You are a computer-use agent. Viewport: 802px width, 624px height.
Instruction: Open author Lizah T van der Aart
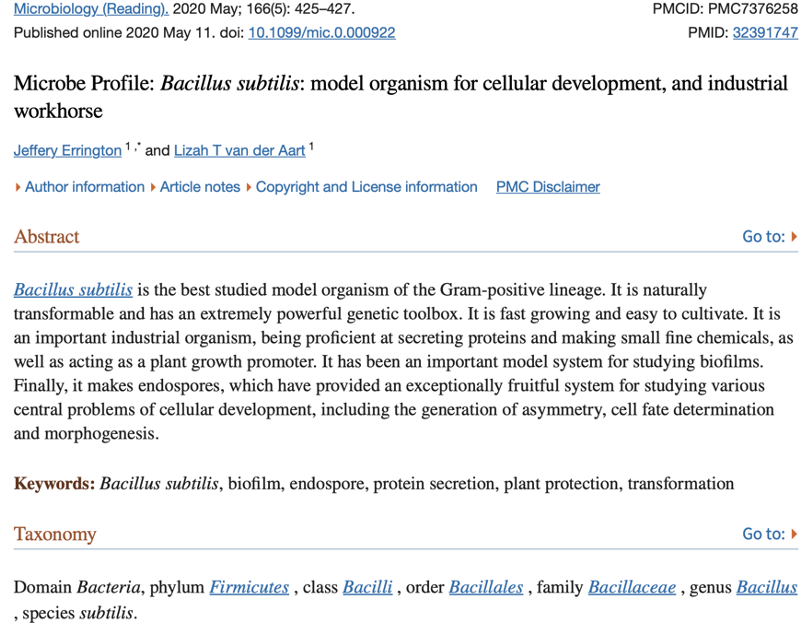pyautogui.click(x=240, y=151)
